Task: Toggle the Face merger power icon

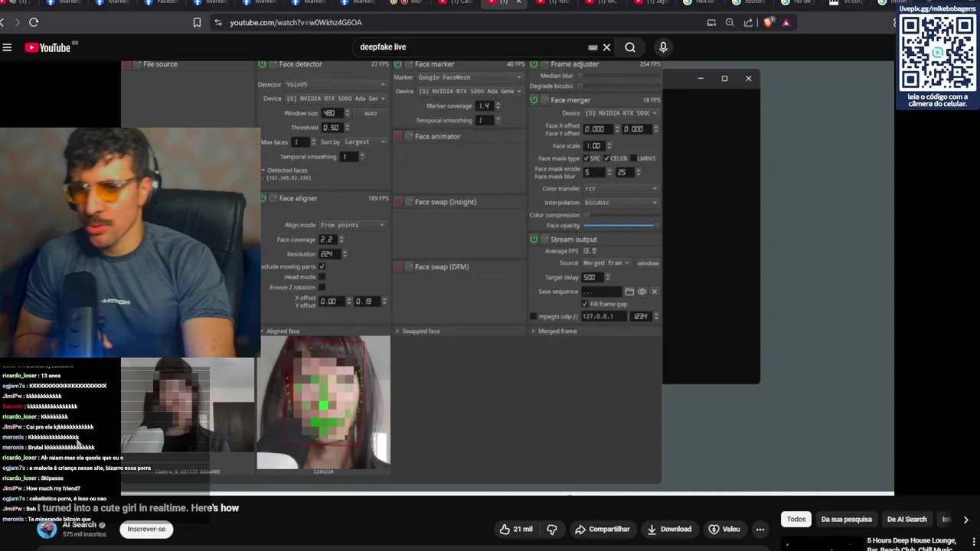Action: click(534, 100)
